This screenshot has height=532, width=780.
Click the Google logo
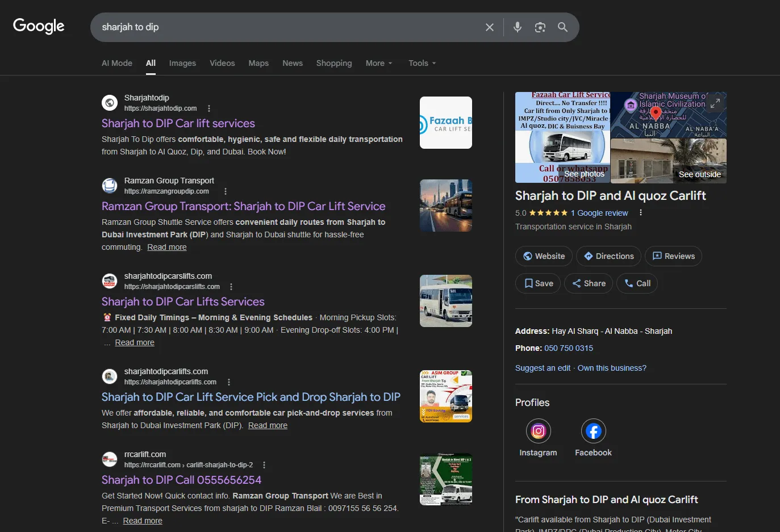click(39, 26)
